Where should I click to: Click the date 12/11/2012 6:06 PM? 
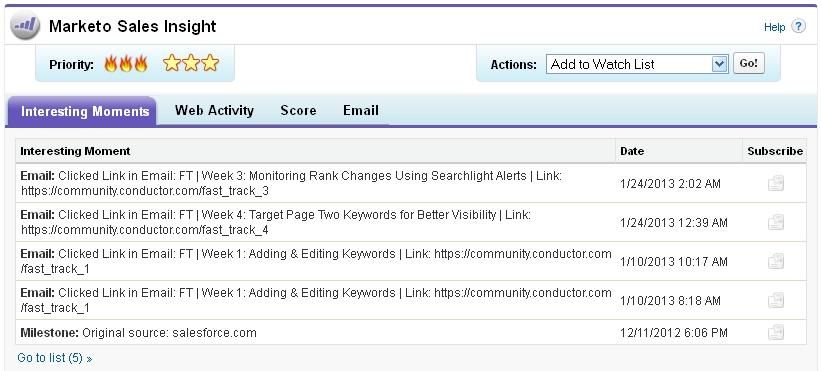tap(673, 333)
